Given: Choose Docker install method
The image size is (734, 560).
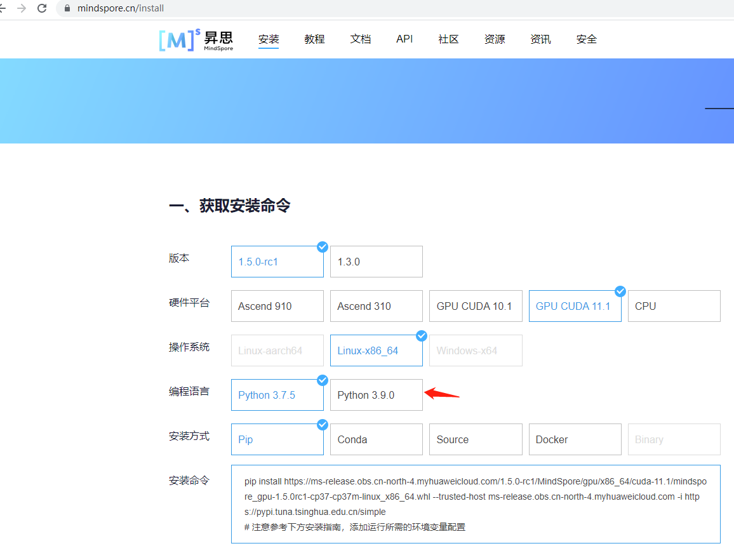Looking at the screenshot, I should point(575,439).
